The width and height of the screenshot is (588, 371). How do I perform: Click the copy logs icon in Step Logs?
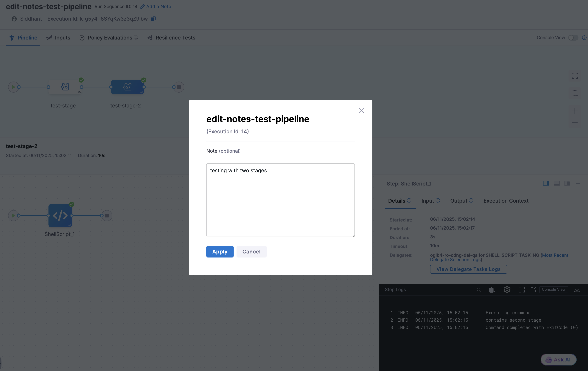492,289
